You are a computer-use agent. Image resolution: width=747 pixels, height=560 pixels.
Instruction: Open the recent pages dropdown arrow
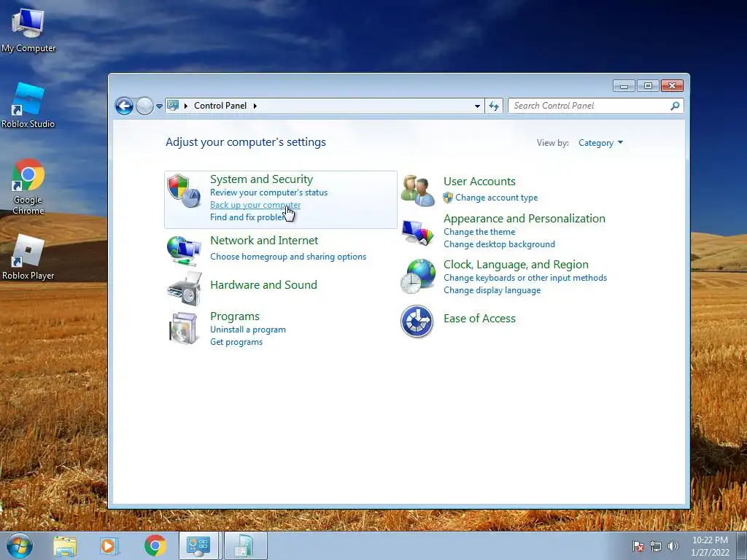click(159, 106)
